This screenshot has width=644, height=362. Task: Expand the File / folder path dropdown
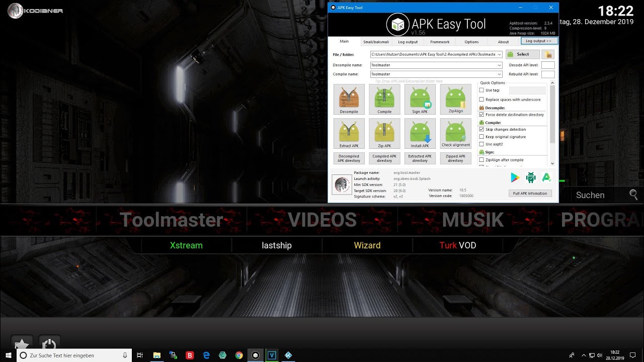click(x=499, y=54)
